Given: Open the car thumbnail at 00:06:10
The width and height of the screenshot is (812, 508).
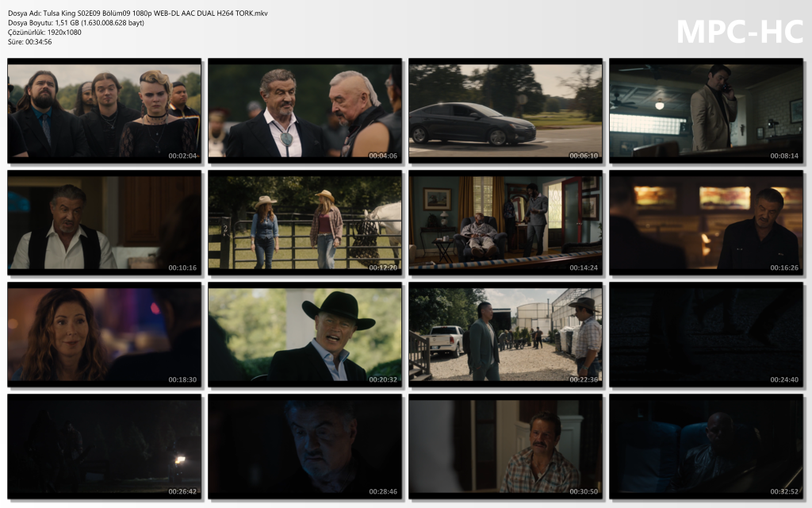Looking at the screenshot, I should pyautogui.click(x=505, y=110).
